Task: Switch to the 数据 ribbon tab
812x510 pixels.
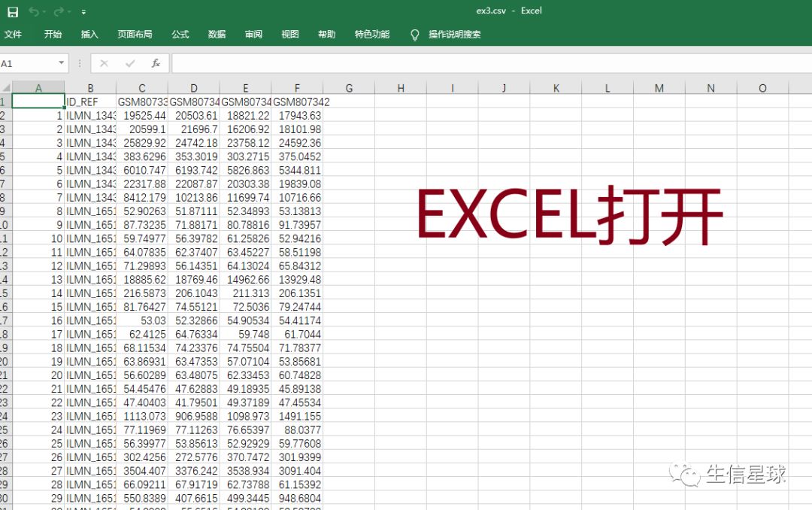Action: click(x=217, y=34)
